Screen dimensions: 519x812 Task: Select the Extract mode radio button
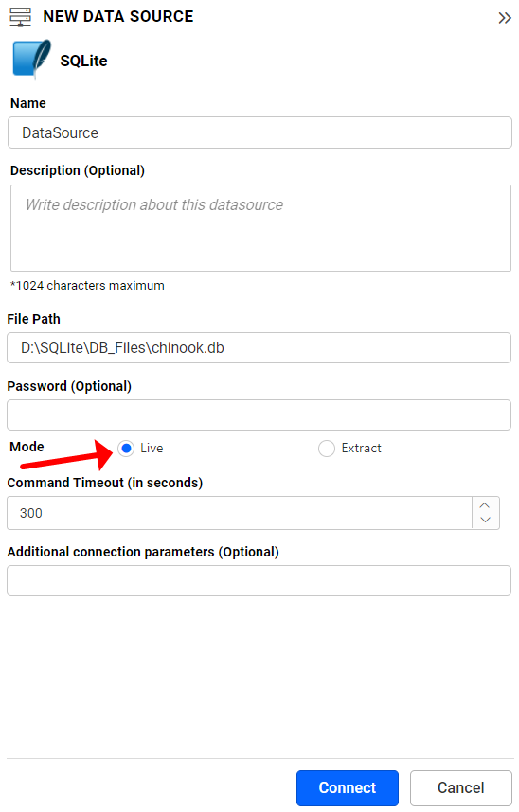click(x=327, y=448)
